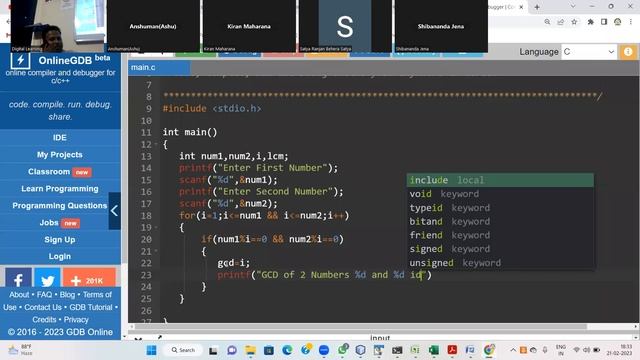
Task: Open the Chrome profile avatar
Action: [x=617, y=22]
